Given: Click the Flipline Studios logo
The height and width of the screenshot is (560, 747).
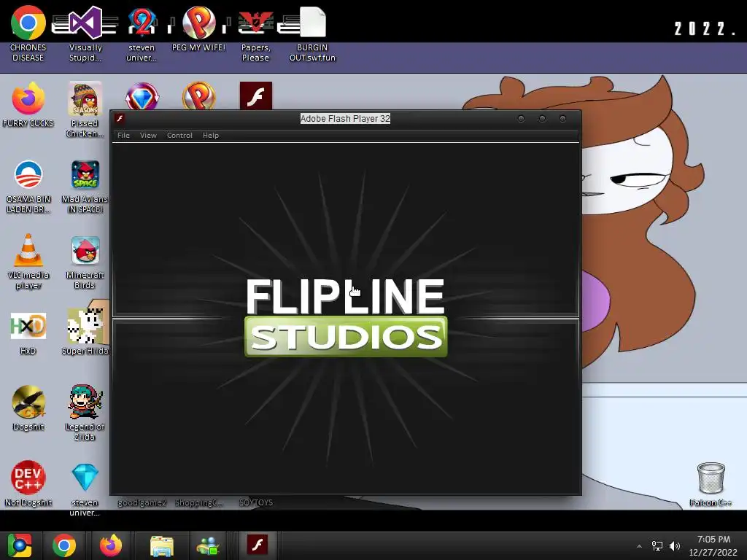Looking at the screenshot, I should pyautogui.click(x=346, y=317).
